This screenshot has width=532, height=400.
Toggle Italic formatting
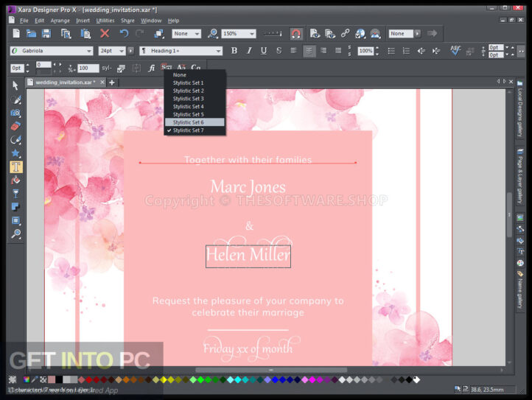(249, 51)
